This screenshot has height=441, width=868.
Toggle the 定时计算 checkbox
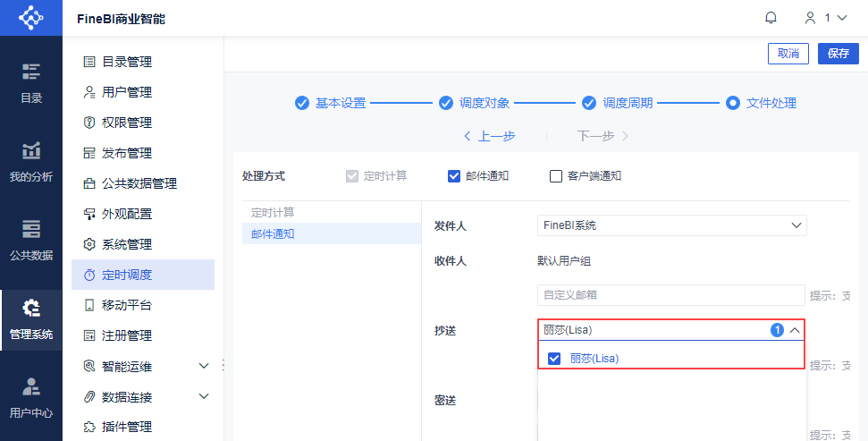pos(352,176)
